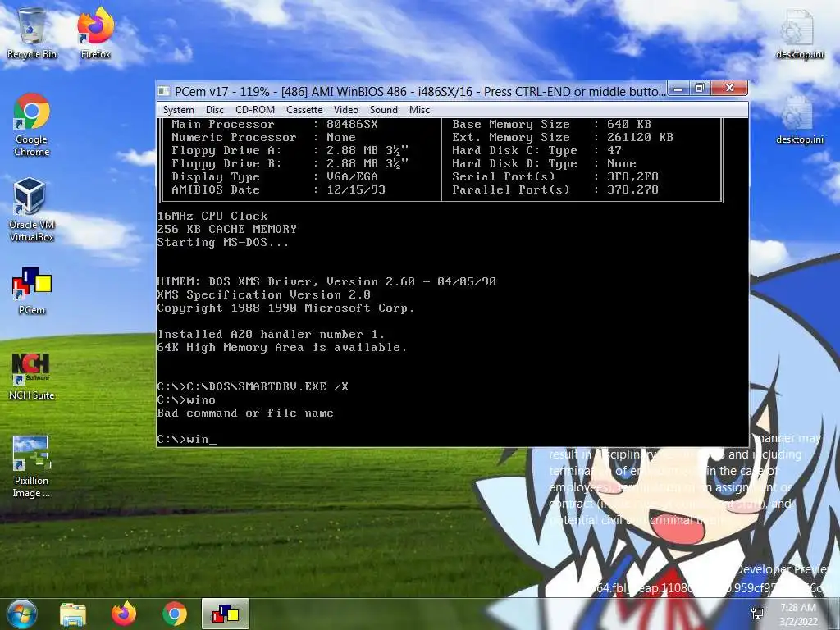Image resolution: width=840 pixels, height=630 pixels.
Task: Click the 'Serial Port(s)' row
Action: pyautogui.click(x=555, y=177)
